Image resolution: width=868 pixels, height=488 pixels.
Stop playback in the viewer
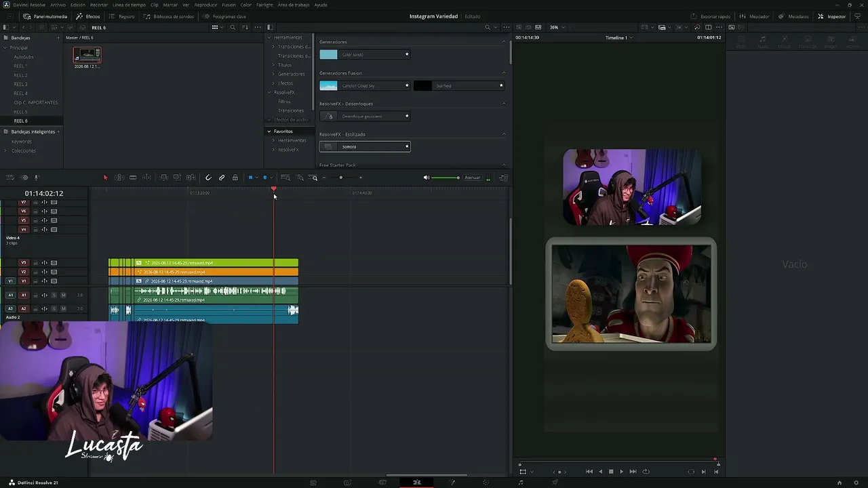[611, 472]
